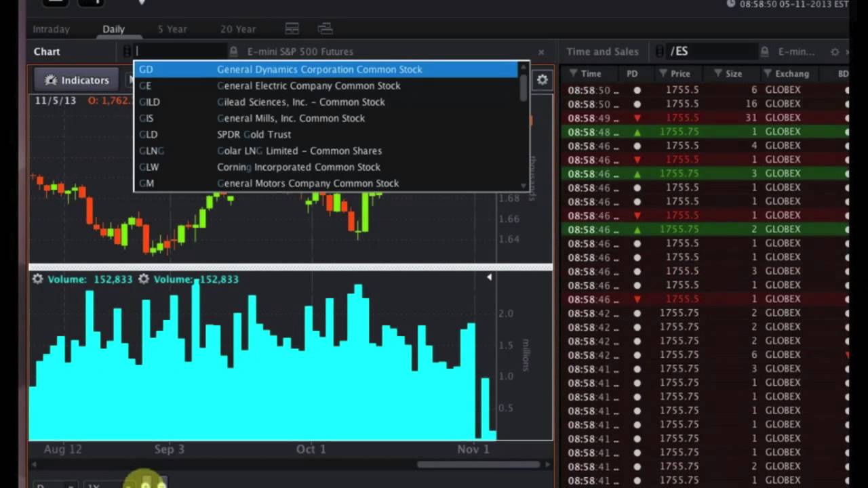The height and width of the screenshot is (488, 868).
Task: Click the chart symbol input field
Action: (x=180, y=52)
